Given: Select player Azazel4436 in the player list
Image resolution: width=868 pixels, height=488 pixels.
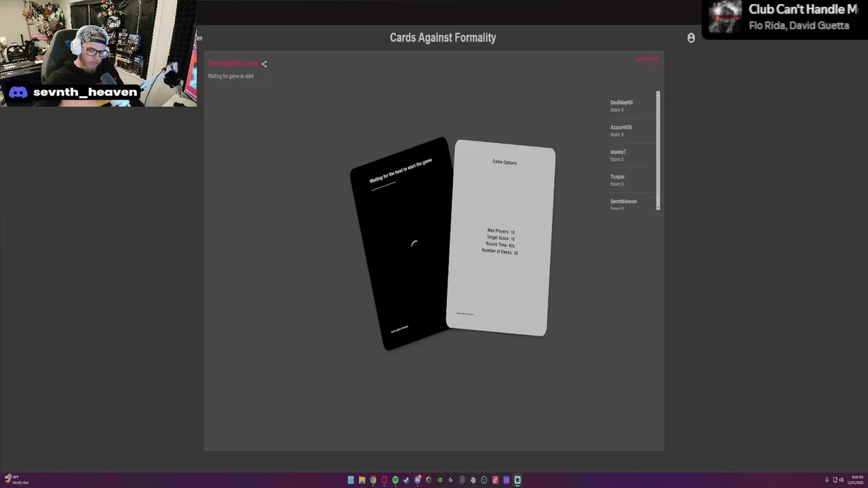Looking at the screenshot, I should point(631,130).
